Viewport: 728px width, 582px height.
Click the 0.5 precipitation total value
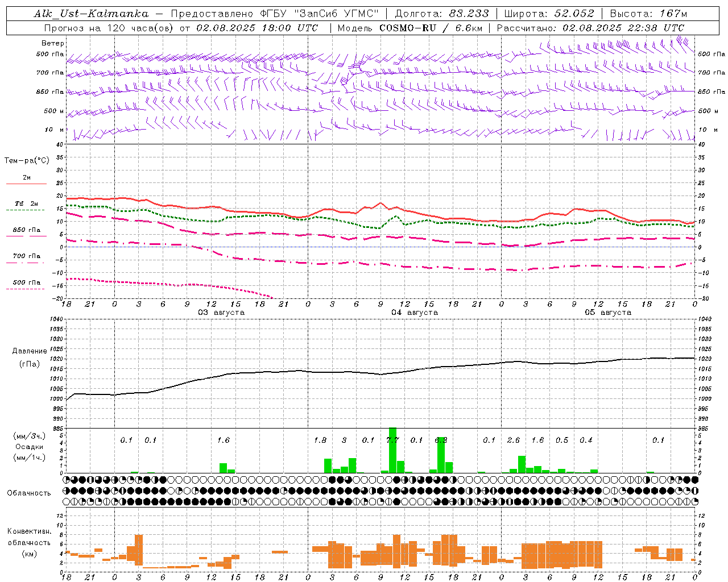click(561, 440)
